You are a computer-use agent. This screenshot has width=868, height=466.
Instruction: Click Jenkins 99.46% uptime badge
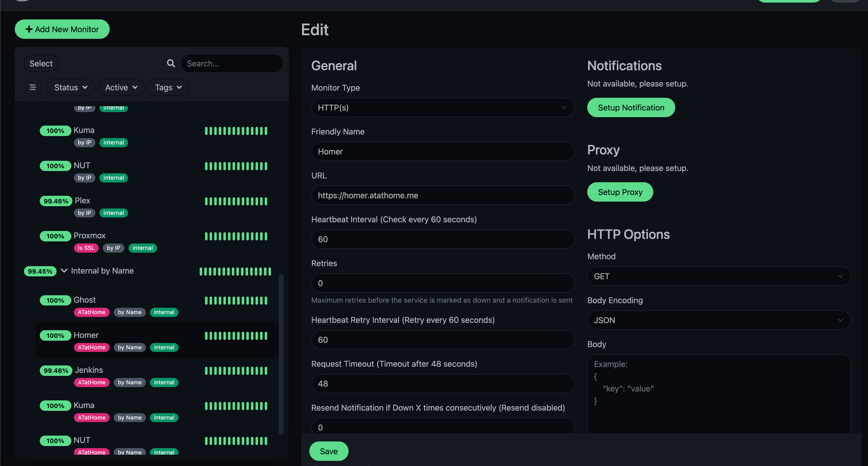click(56, 370)
